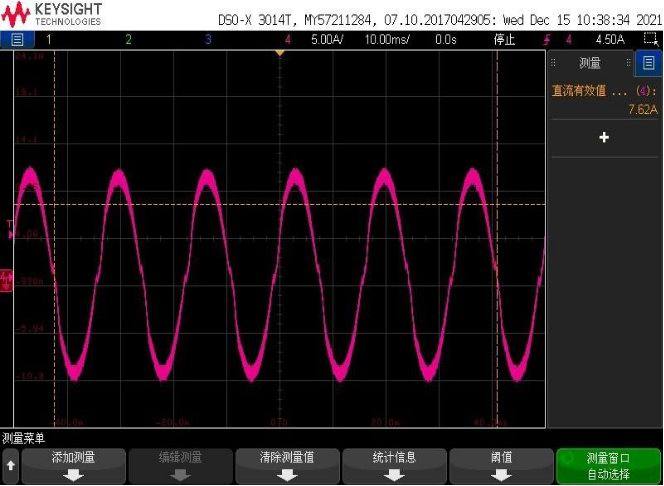Select channel 1 indicator

(x=49, y=40)
